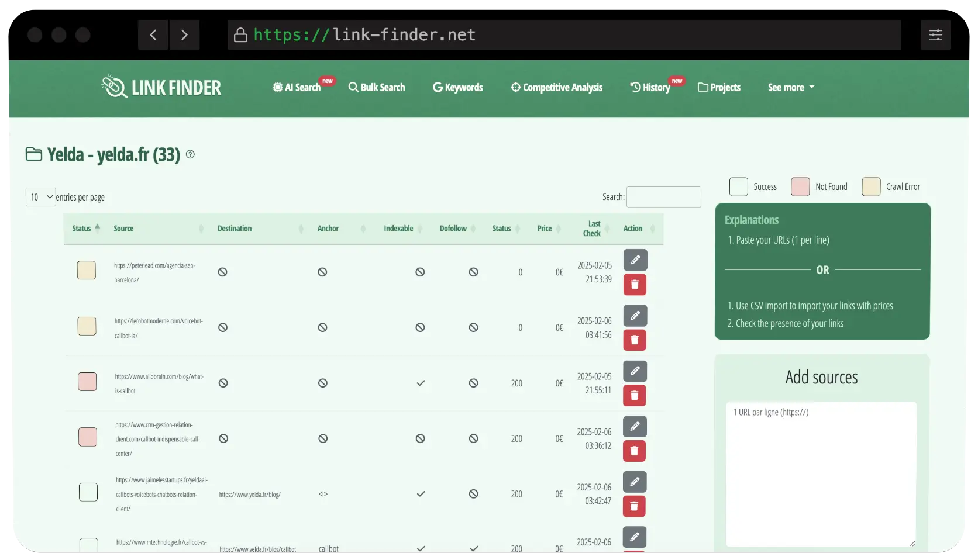Click the table Search input field
This screenshot has height=560, width=978.
click(x=664, y=197)
